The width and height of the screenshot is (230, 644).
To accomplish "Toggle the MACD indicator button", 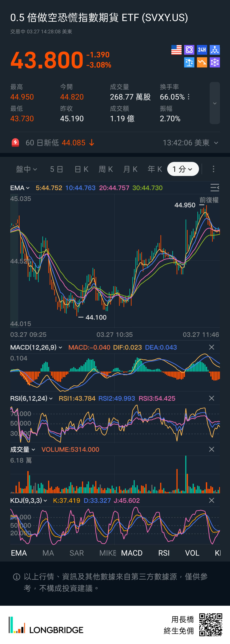I will coord(132,553).
